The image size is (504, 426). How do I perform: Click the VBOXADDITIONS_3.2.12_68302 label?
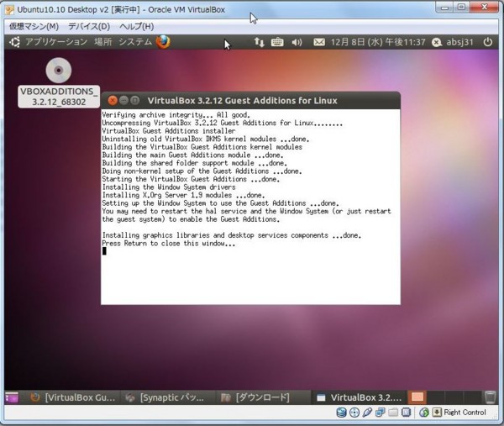pyautogui.click(x=59, y=97)
